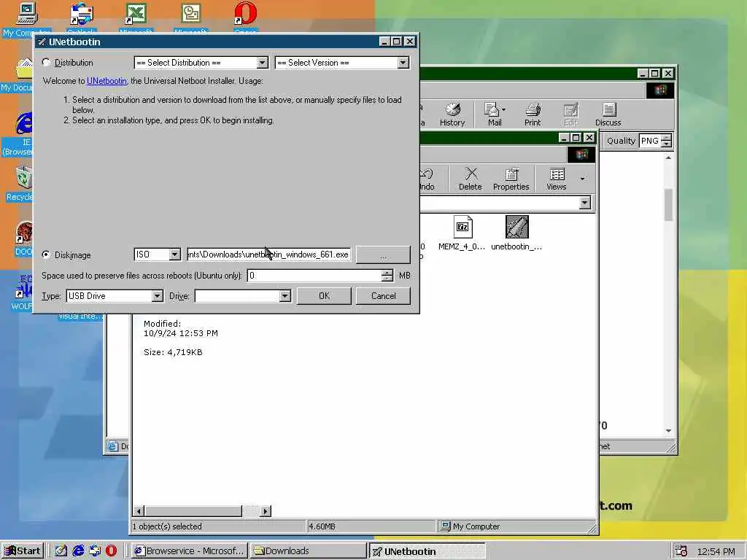Click Opera quick launch icon
Screen dimensions: 747x560
(x=111, y=551)
